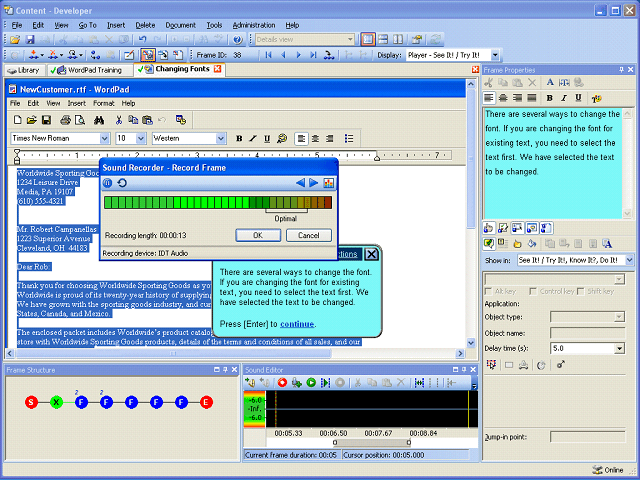Click the Print icon in WordPad toolbar
640x480 pixels.
pyautogui.click(x=65, y=120)
